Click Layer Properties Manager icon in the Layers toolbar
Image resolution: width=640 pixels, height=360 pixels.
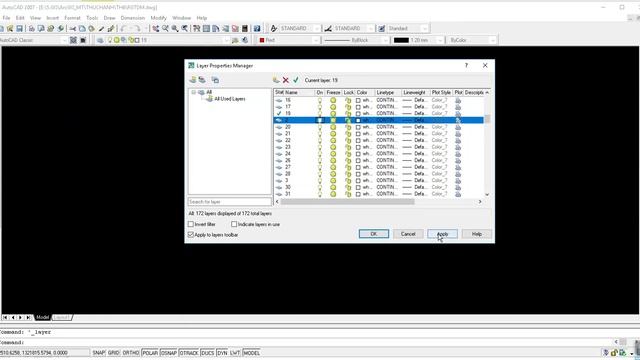(x=100, y=40)
